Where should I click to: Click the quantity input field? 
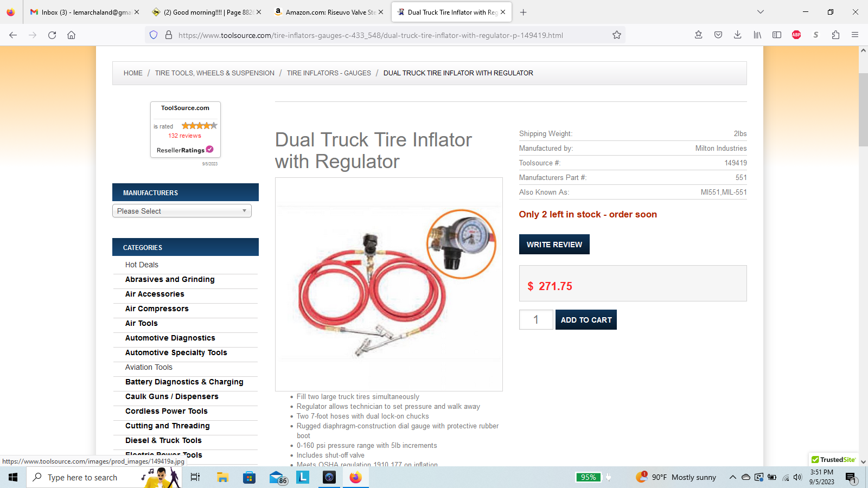pyautogui.click(x=536, y=320)
